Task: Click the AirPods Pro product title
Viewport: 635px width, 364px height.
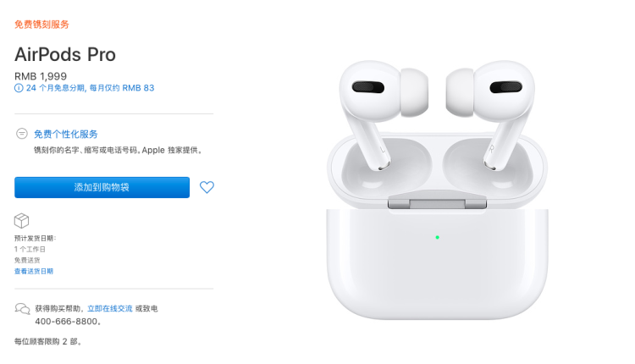Action: (x=65, y=54)
